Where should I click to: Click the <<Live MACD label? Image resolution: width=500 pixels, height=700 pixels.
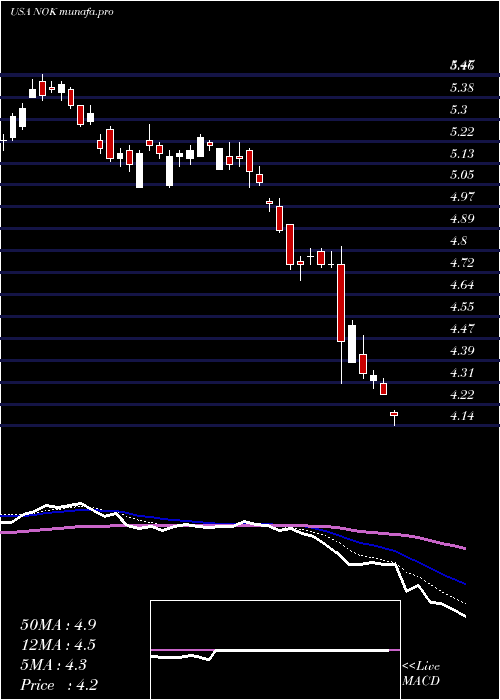(x=421, y=674)
